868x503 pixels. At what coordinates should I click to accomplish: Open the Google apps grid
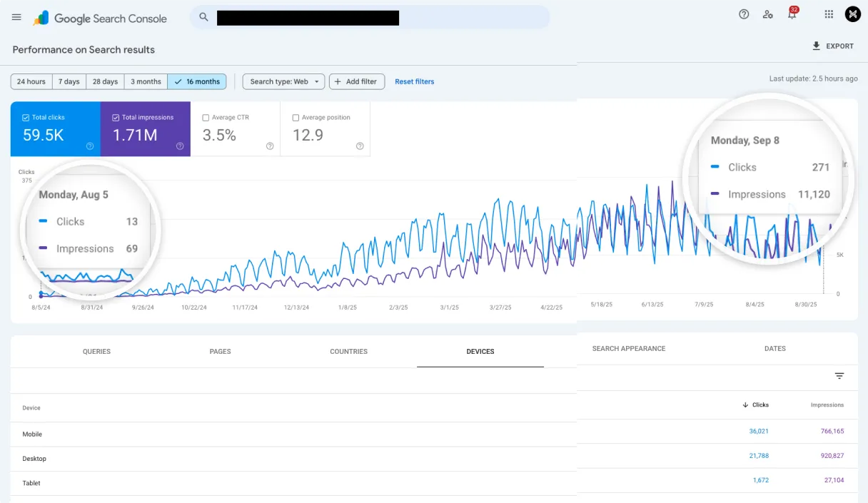tap(829, 14)
